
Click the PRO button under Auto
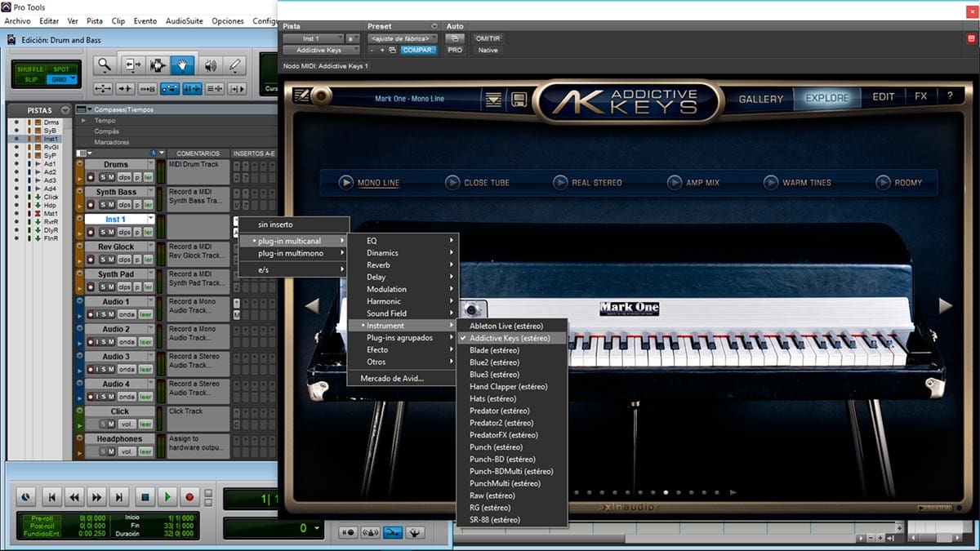455,50
